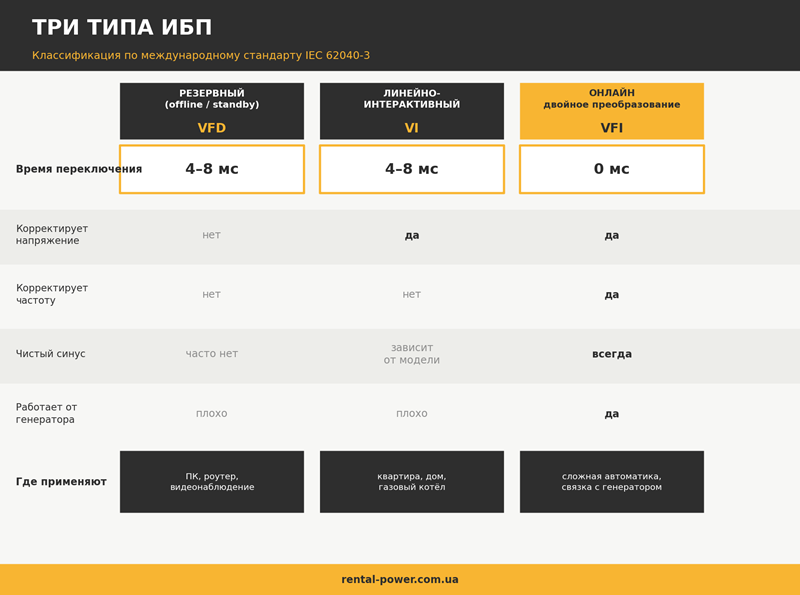Open the rental-power.com.ua footer link
The width and height of the screenshot is (800, 595).
point(400,580)
